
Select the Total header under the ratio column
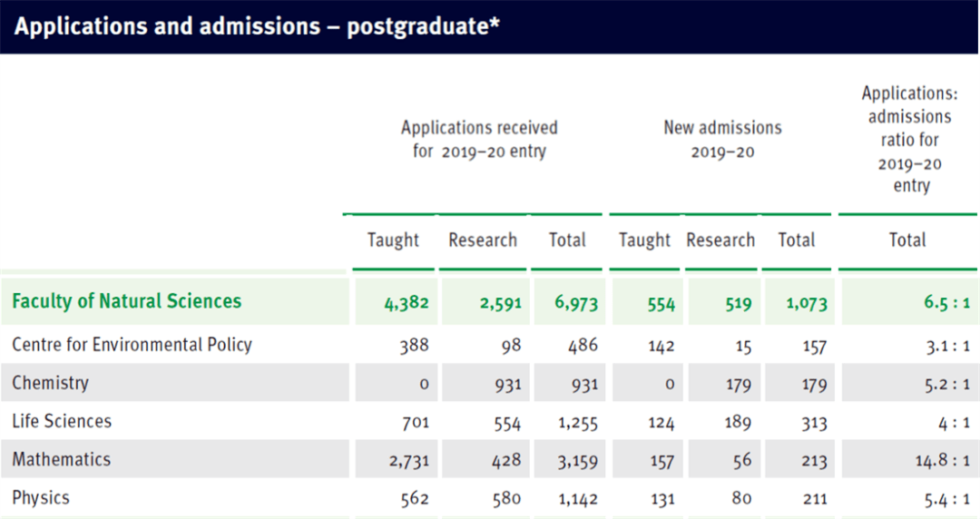click(907, 240)
